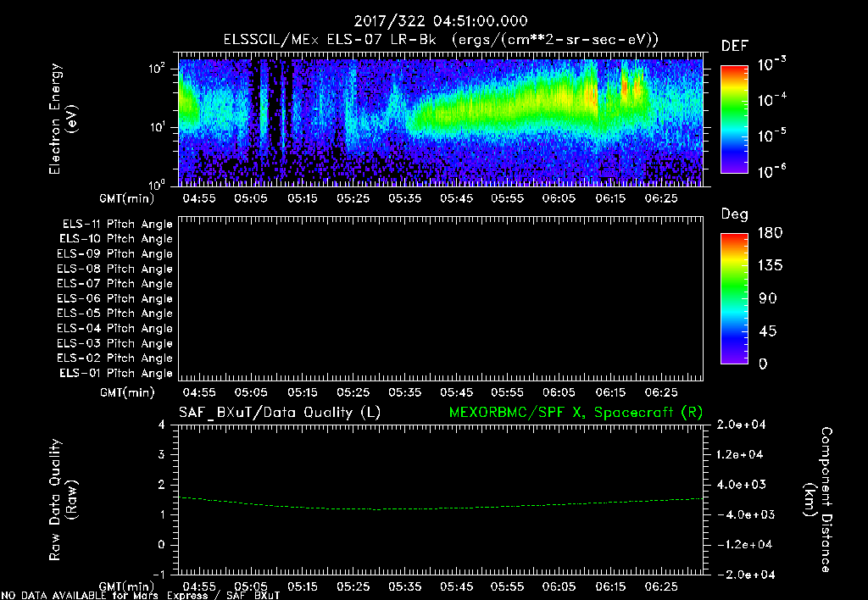The height and width of the screenshot is (600, 868).
Task: Click the ELS-08 Pitch Angle label
Action: 114,269
